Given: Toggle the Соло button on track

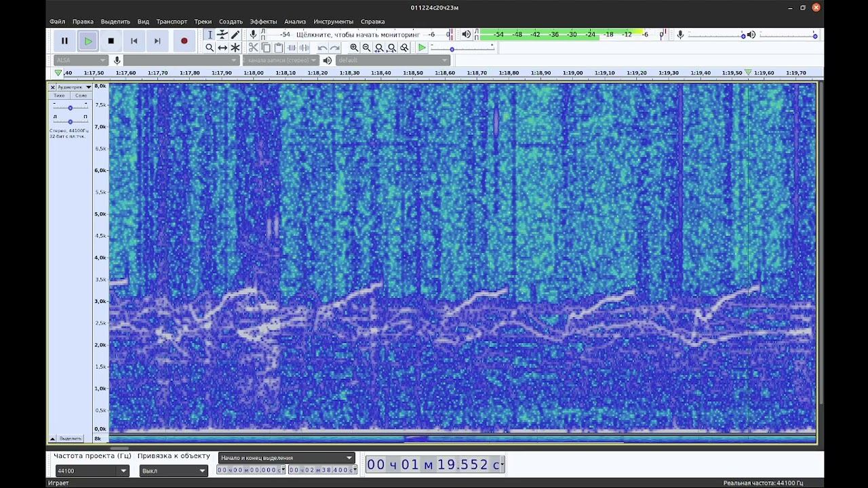Looking at the screenshot, I should coord(81,96).
